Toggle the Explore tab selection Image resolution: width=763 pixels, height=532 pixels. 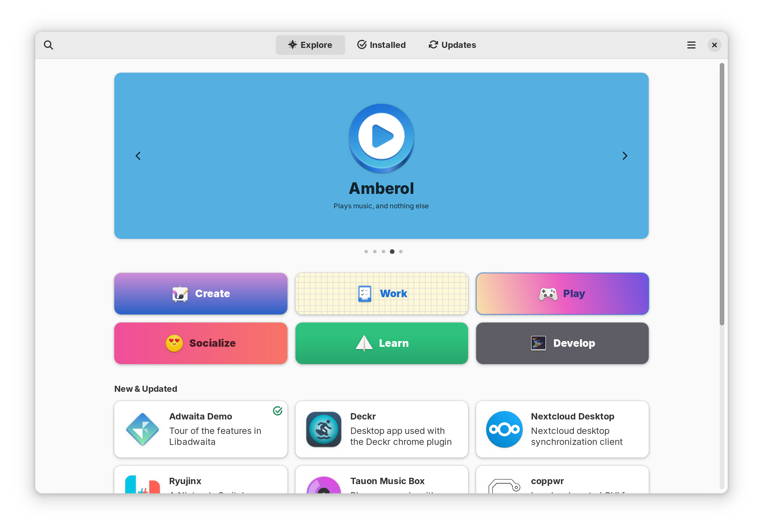[x=310, y=45]
